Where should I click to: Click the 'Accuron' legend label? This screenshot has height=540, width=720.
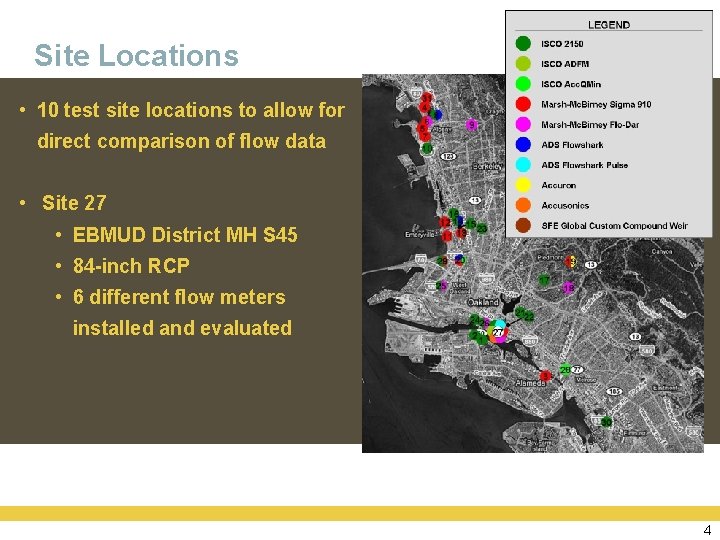[x=558, y=185]
